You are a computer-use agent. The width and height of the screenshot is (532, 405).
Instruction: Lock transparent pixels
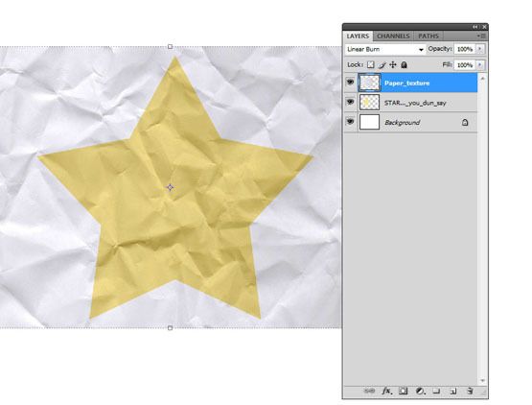[371, 64]
